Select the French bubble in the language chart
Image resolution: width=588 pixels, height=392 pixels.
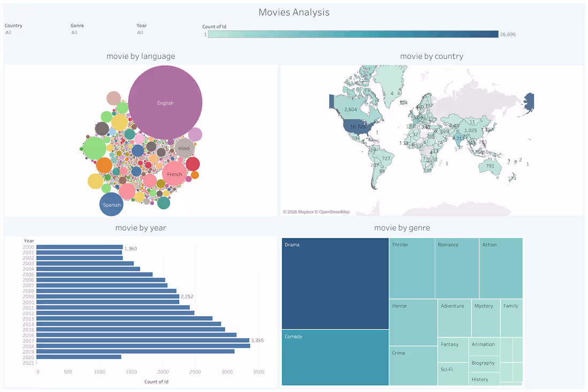pyautogui.click(x=174, y=173)
